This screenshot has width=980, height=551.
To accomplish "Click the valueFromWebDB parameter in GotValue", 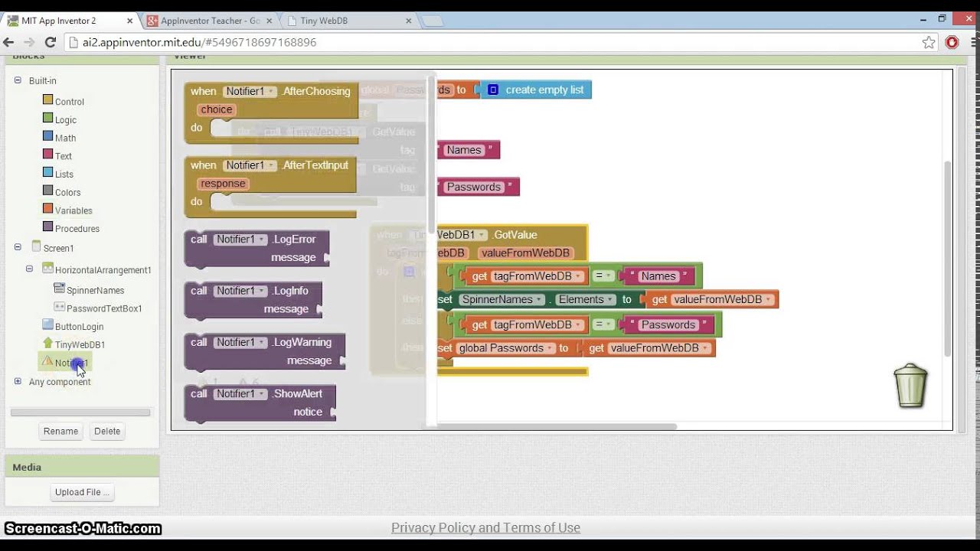I will [x=525, y=253].
